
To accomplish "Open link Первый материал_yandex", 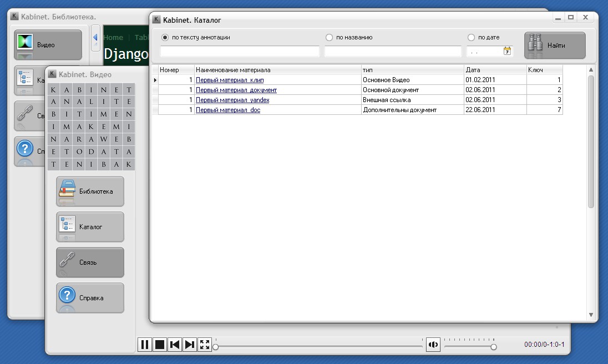I will (232, 100).
